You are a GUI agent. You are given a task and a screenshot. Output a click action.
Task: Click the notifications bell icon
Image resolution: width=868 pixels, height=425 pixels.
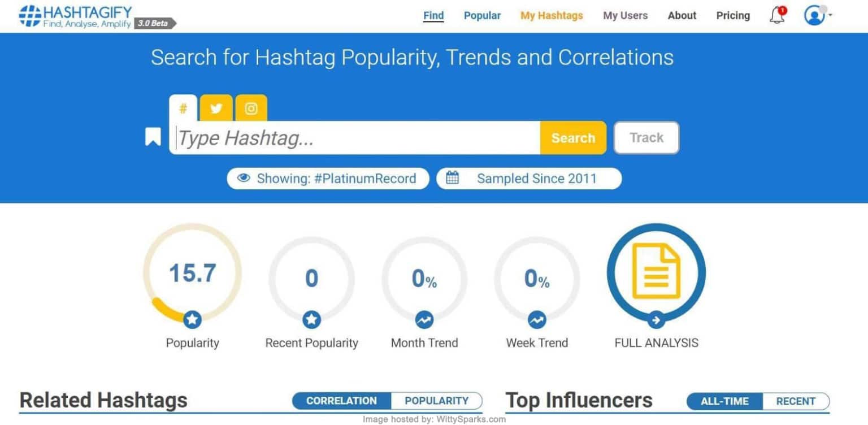click(x=776, y=16)
